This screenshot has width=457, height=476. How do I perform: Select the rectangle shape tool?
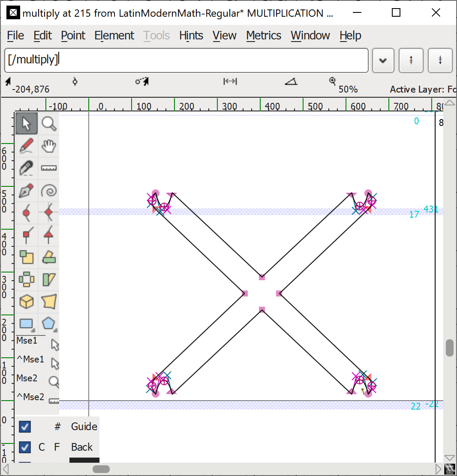(27, 323)
